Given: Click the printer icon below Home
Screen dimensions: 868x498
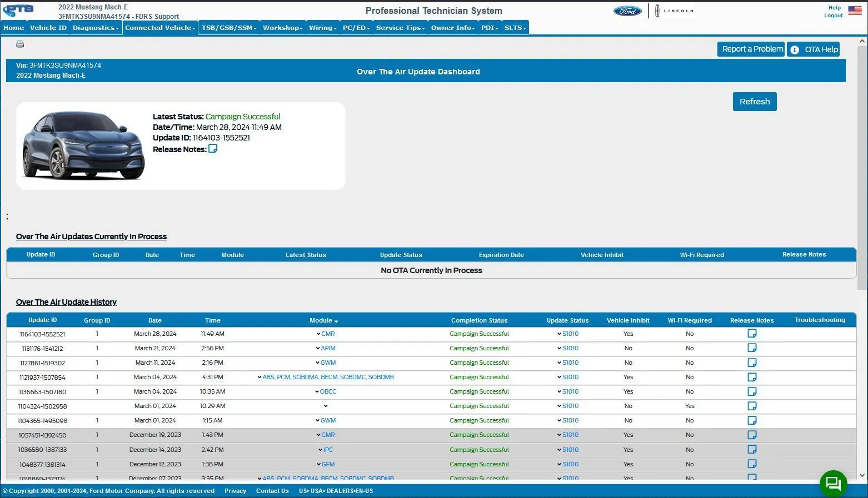Looking at the screenshot, I should pyautogui.click(x=20, y=44).
